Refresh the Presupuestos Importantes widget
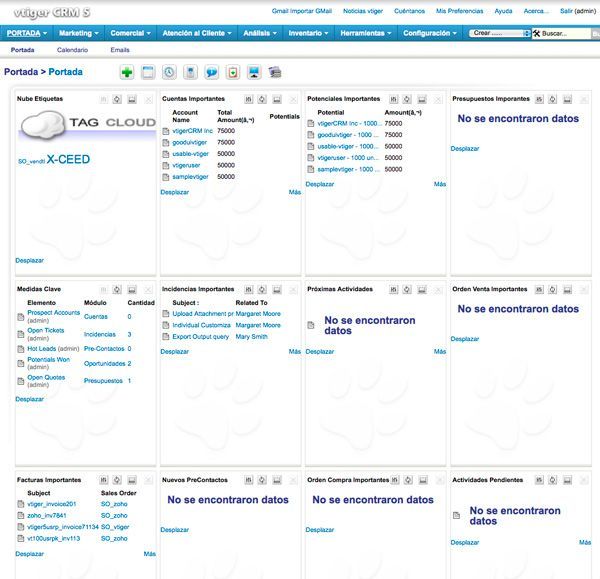Image resolution: width=600 pixels, height=579 pixels. click(553, 99)
